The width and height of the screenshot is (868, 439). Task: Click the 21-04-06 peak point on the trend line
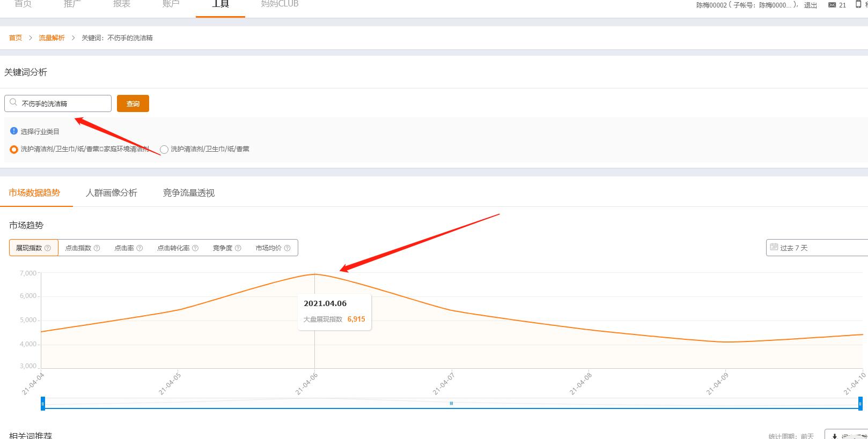coord(314,274)
